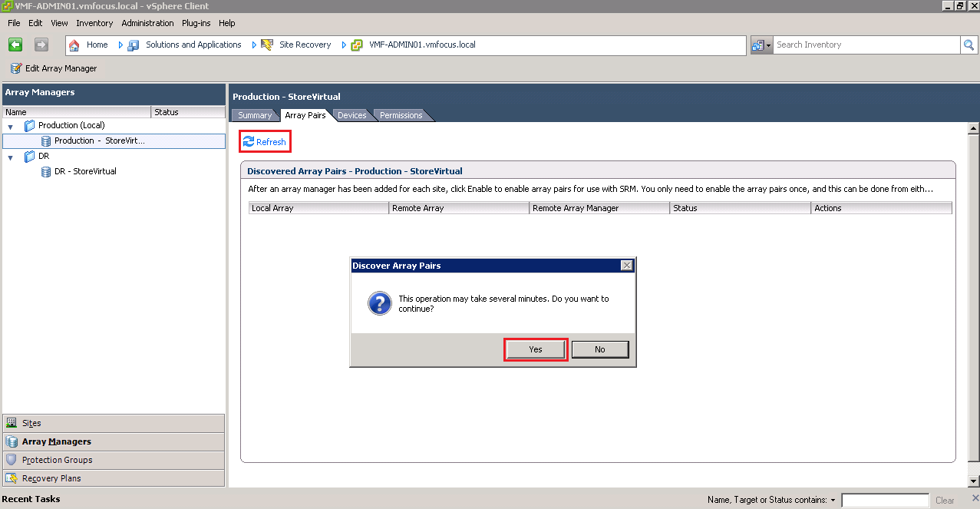Click the Search Inventory text field
Screen dimensions: 980x509
pos(866,45)
